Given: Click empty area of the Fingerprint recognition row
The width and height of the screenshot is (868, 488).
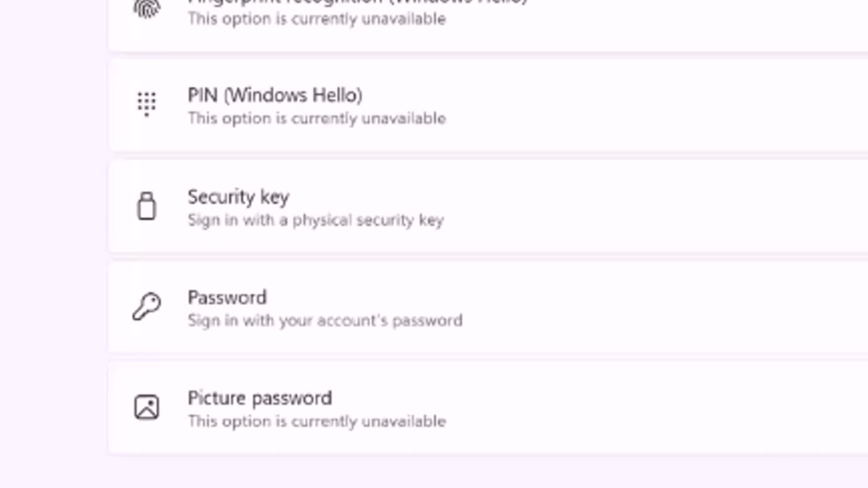Looking at the screenshot, I should [x=644, y=20].
